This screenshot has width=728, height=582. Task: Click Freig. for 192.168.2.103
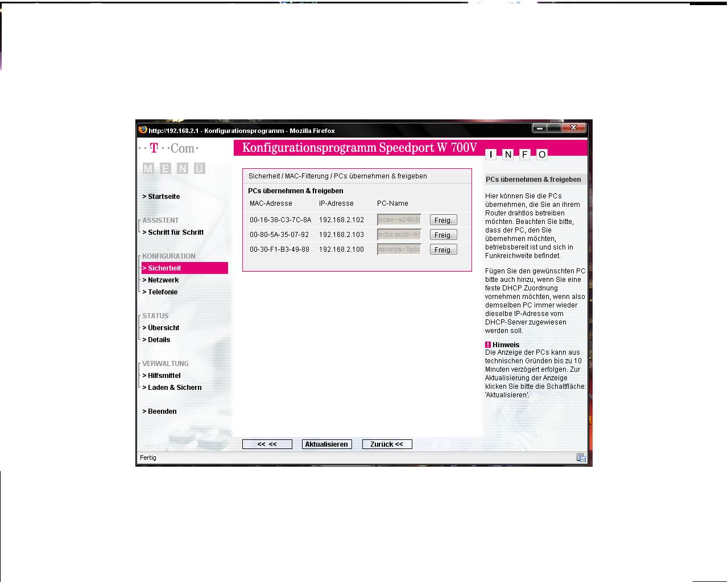443,235
